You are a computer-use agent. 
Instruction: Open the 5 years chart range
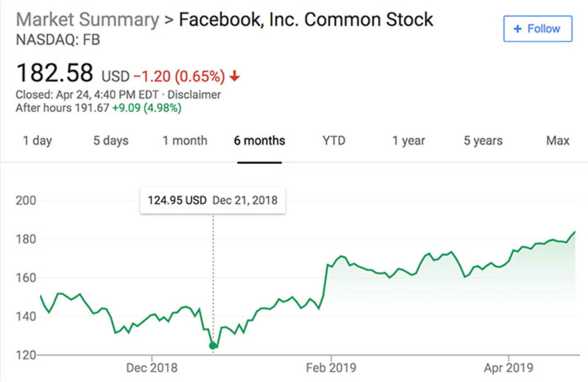point(483,141)
